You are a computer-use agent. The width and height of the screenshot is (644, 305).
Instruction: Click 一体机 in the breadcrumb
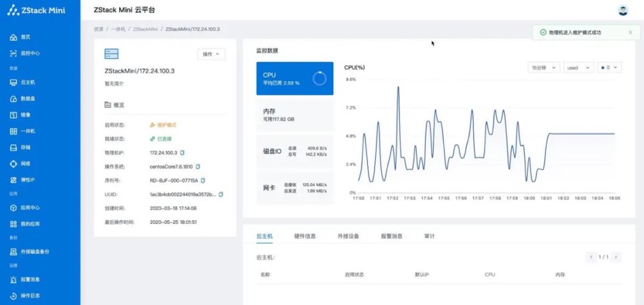(x=118, y=29)
